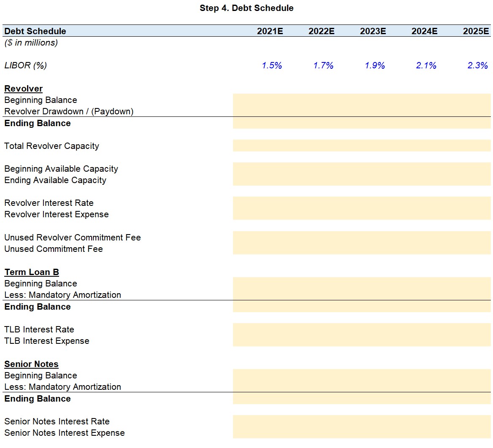Select the 'Total Revolver Capacity' label
493x448 pixels.
pyautogui.click(x=51, y=146)
